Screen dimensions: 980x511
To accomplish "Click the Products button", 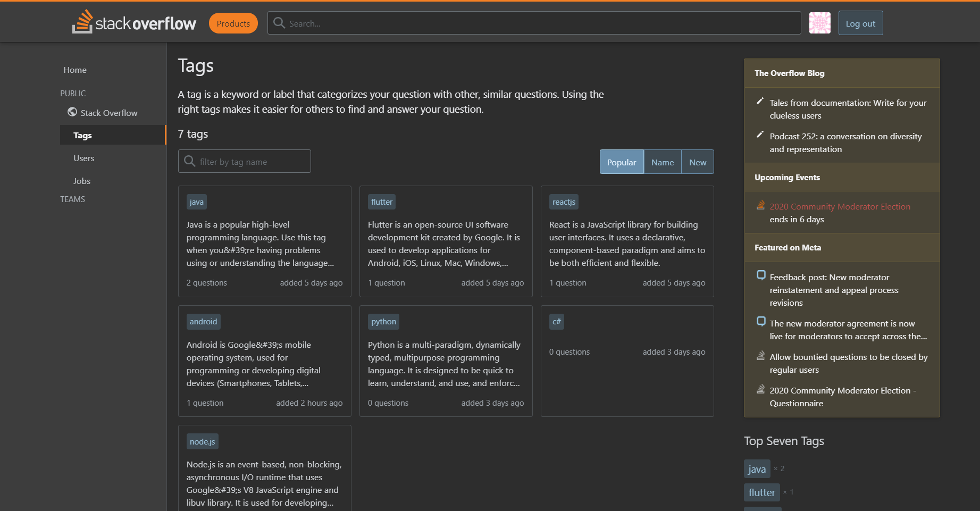I will (233, 23).
